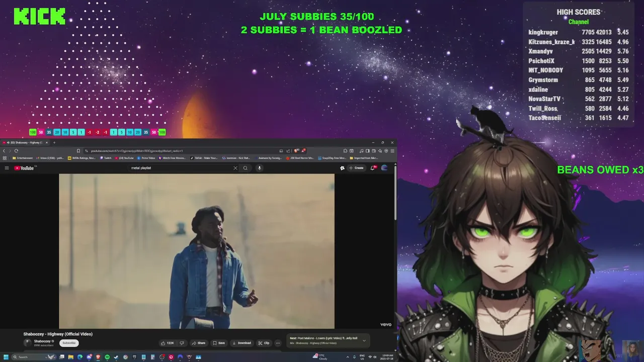Open the Brave browser taskbar icon
Viewport: 644px width, 362px height.
point(98,357)
